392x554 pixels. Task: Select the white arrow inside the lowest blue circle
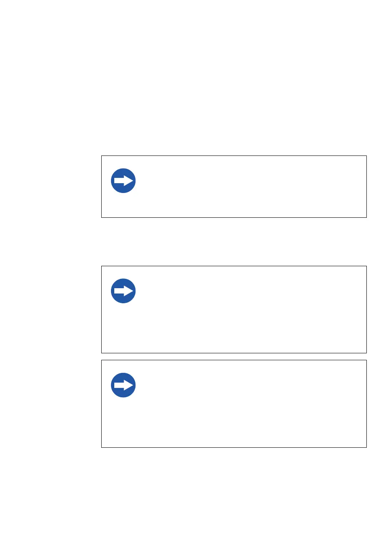(124, 385)
